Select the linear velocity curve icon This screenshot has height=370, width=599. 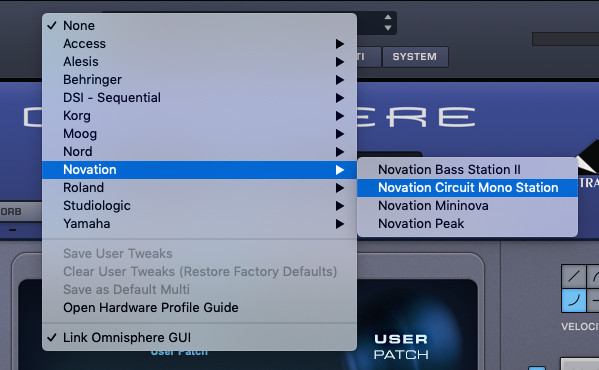[573, 276]
